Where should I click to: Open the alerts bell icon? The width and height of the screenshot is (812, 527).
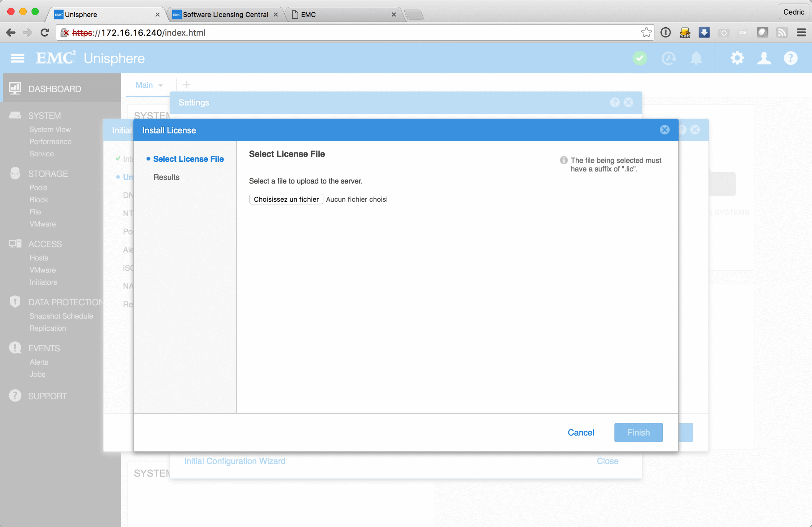(x=696, y=58)
